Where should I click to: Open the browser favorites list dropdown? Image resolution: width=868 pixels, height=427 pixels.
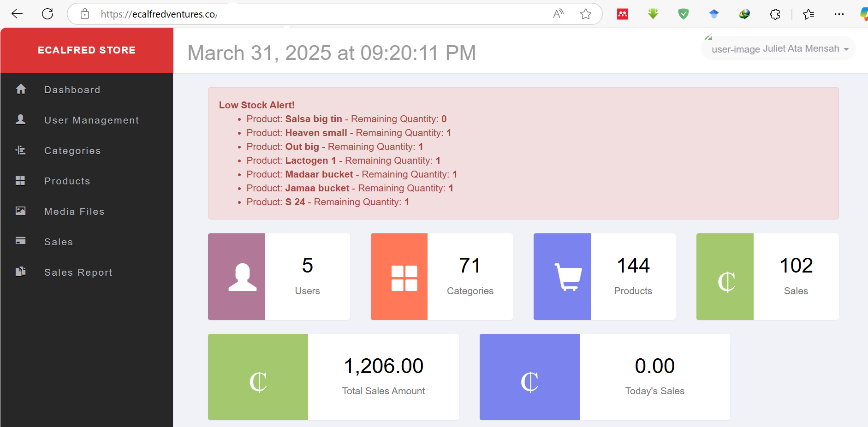[809, 14]
